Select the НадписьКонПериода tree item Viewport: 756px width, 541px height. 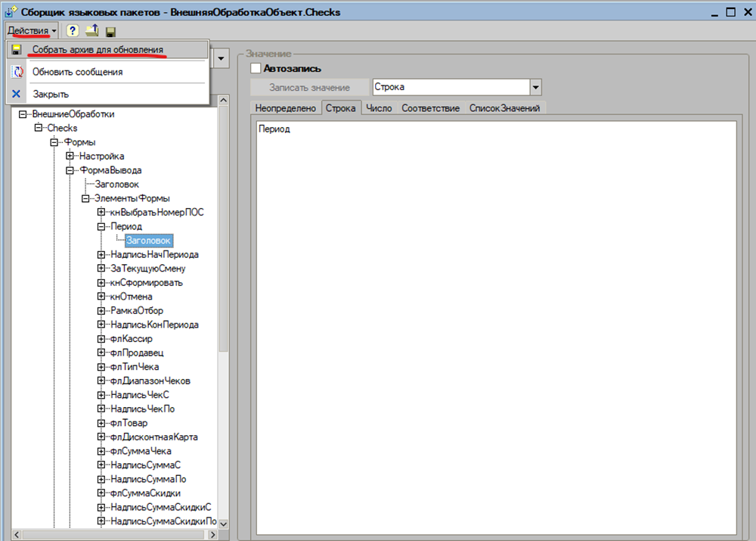click(x=154, y=325)
